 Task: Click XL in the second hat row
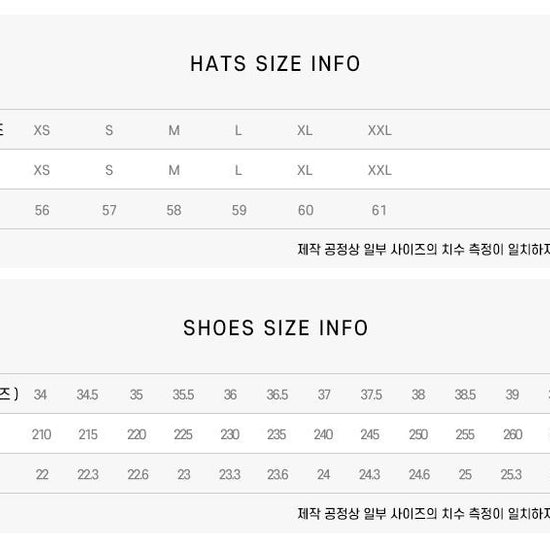pyautogui.click(x=304, y=170)
